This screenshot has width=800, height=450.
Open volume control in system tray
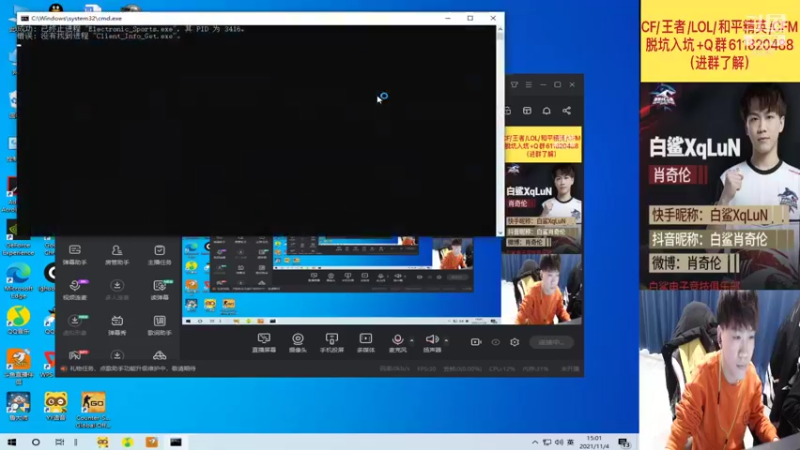pyautogui.click(x=559, y=442)
